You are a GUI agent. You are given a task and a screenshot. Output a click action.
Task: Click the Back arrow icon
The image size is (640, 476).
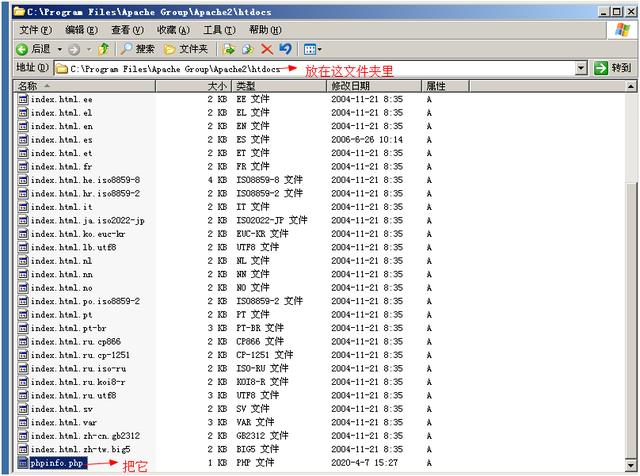22,49
